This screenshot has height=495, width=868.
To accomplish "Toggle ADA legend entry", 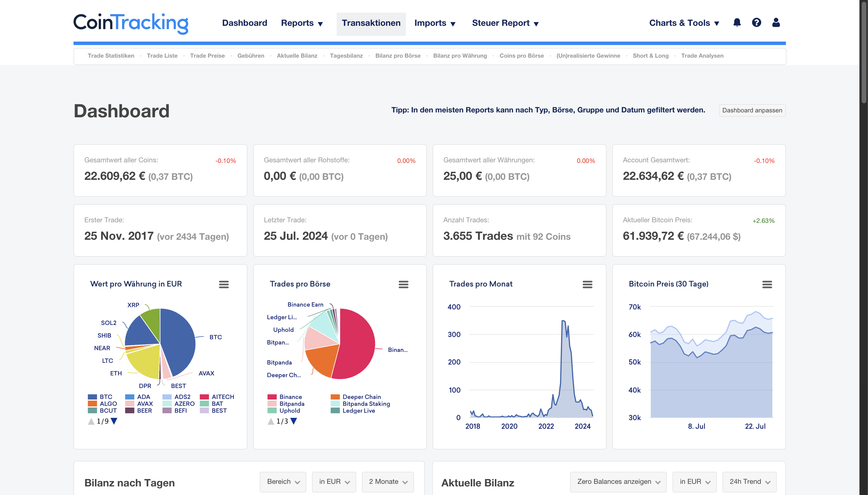I will point(138,397).
